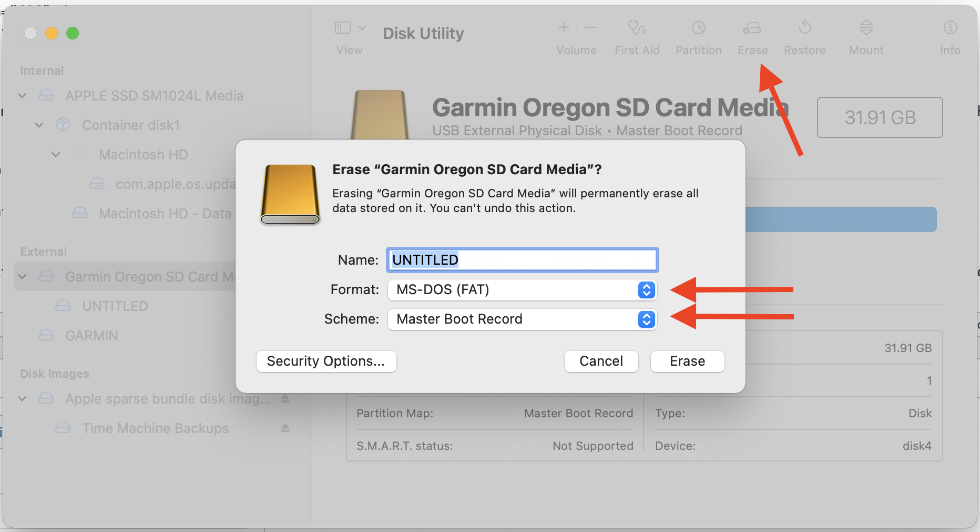Viewport: 980px width, 532px height.
Task: Select com.apple.os.update snapshot in sidebar
Action: (x=175, y=184)
